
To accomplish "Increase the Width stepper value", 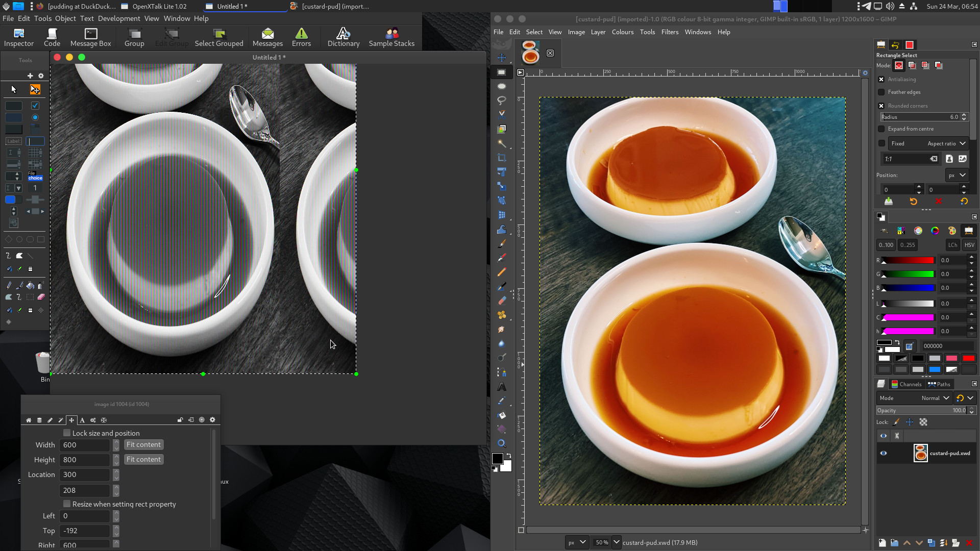I will tap(116, 442).
